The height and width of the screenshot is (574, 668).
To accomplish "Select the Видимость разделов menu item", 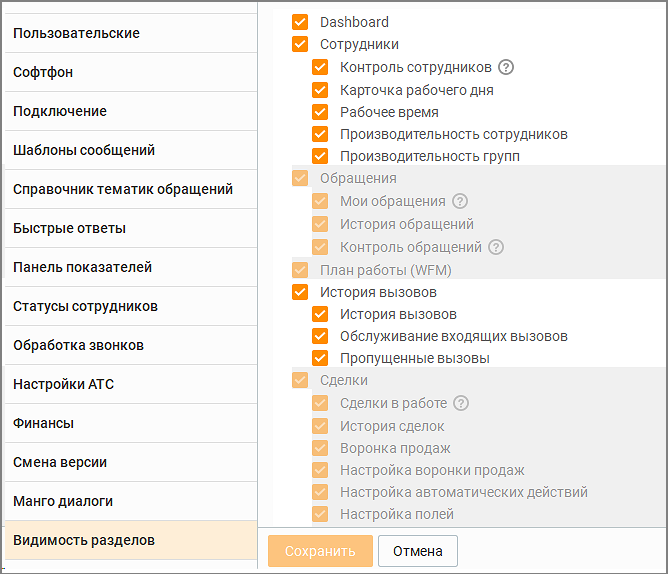I will [x=131, y=540].
